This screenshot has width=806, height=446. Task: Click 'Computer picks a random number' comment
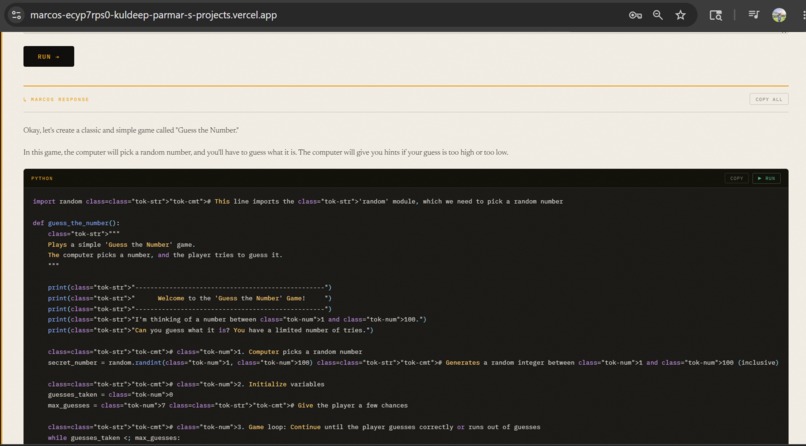(205, 352)
